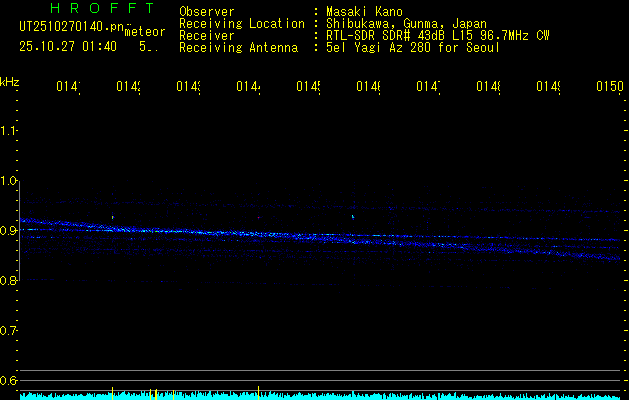
Task: Click the 'Observer' field label
Action: [207, 11]
